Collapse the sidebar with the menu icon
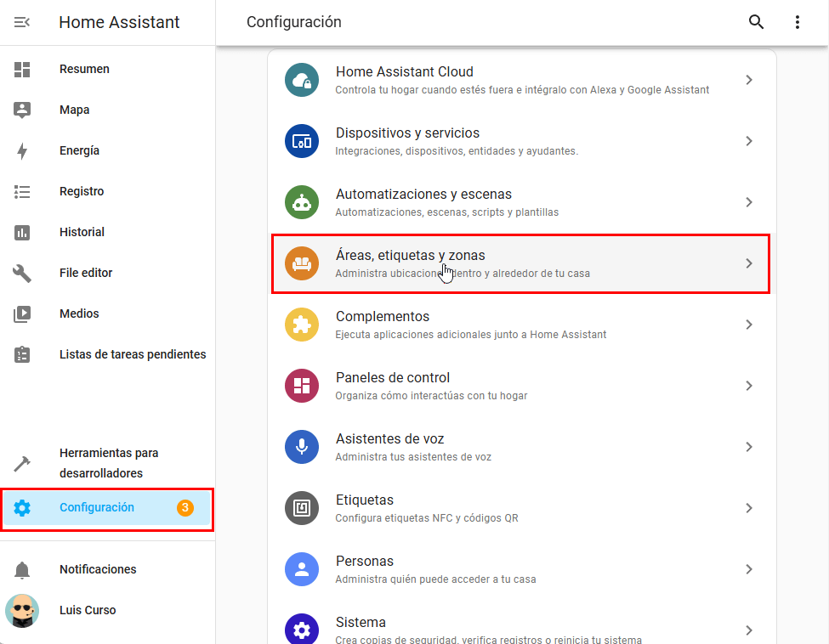The width and height of the screenshot is (829, 644). 22,22
